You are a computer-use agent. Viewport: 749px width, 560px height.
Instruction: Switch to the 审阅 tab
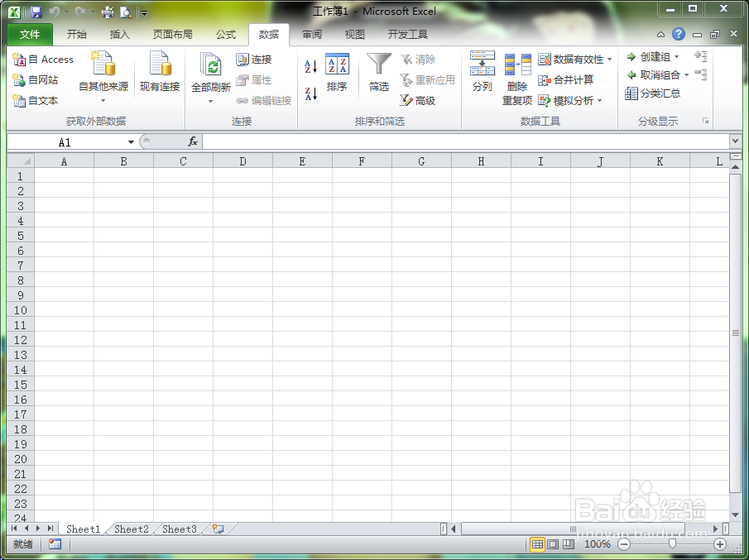312,35
